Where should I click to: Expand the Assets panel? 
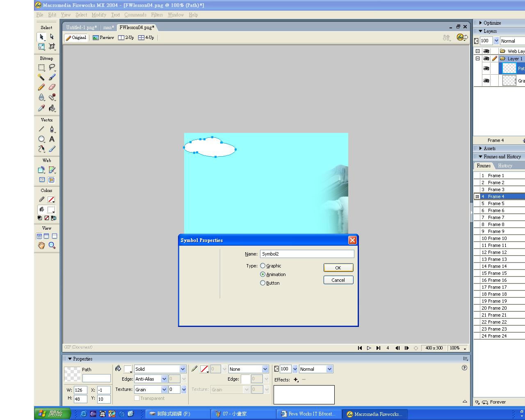pos(480,148)
